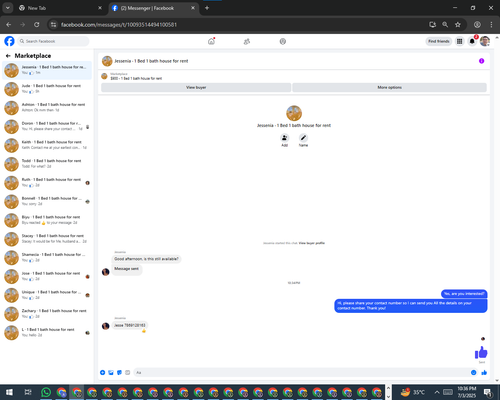Open the emoji picker in message box
This screenshot has height=400, width=500.
tap(473, 372)
